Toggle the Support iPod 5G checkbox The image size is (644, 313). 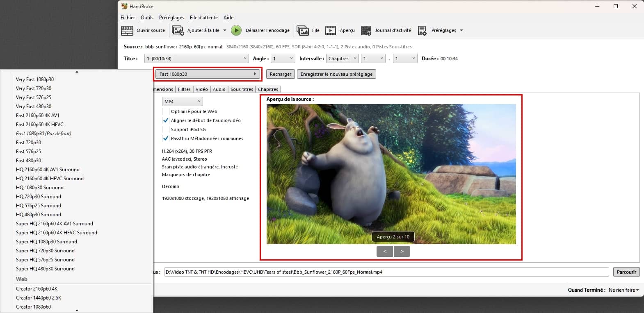pyautogui.click(x=166, y=129)
